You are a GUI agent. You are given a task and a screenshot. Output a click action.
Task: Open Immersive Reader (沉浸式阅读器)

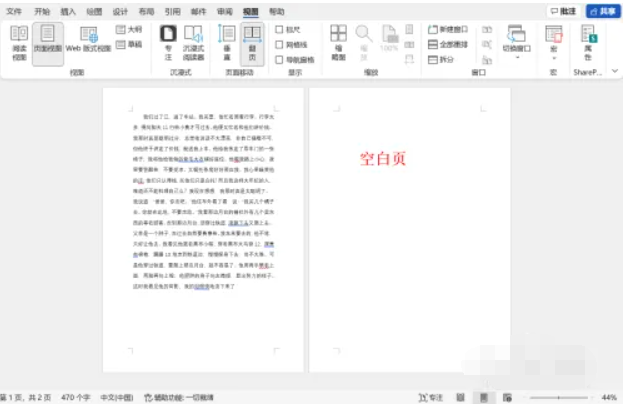pyautogui.click(x=197, y=44)
